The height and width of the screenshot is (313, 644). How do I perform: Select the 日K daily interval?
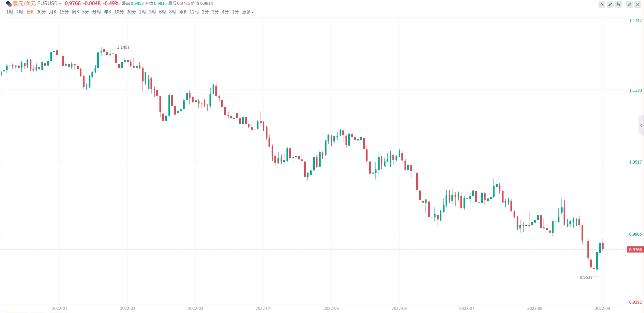coord(30,12)
